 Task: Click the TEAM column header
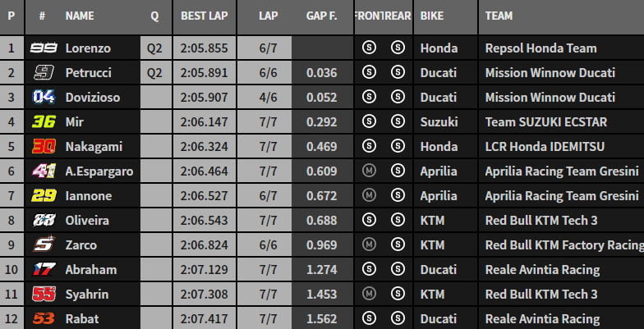click(499, 16)
